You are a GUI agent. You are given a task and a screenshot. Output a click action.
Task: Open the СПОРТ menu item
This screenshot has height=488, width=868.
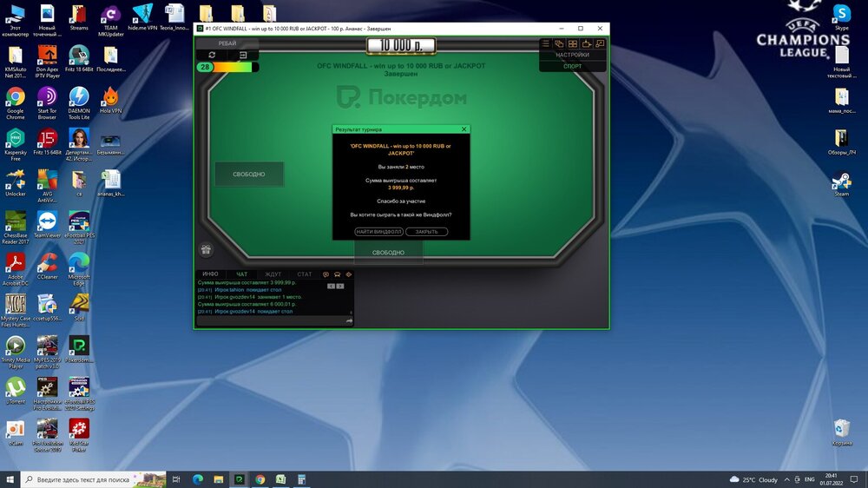(572, 66)
